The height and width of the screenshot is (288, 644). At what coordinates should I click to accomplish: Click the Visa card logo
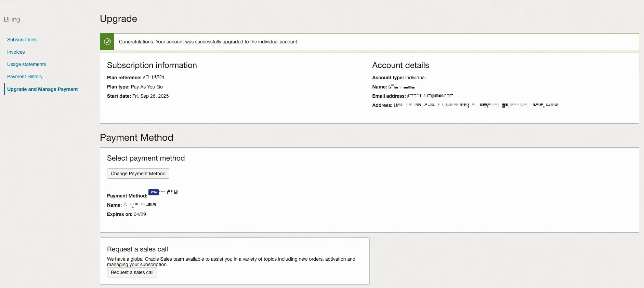(x=154, y=192)
